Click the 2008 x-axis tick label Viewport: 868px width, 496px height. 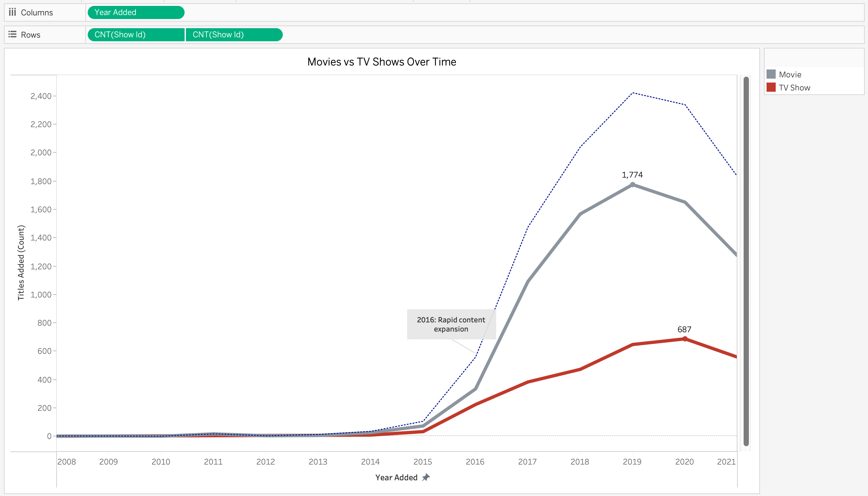(x=67, y=462)
